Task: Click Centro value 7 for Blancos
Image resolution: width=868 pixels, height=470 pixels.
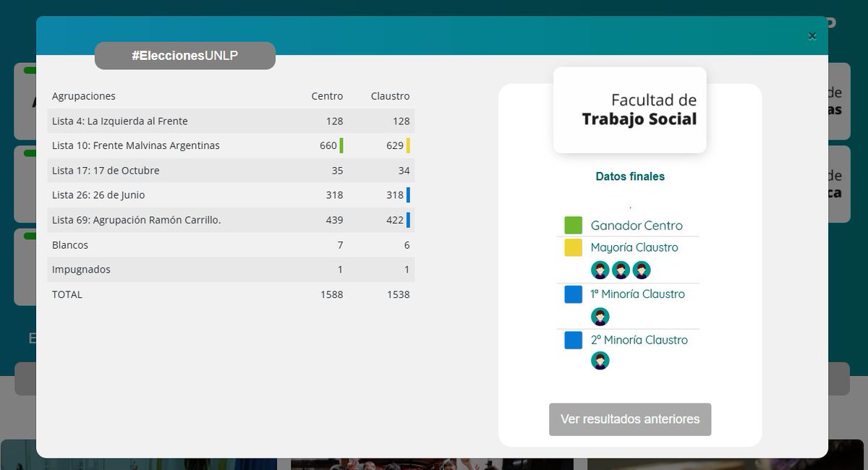Action: pos(341,245)
